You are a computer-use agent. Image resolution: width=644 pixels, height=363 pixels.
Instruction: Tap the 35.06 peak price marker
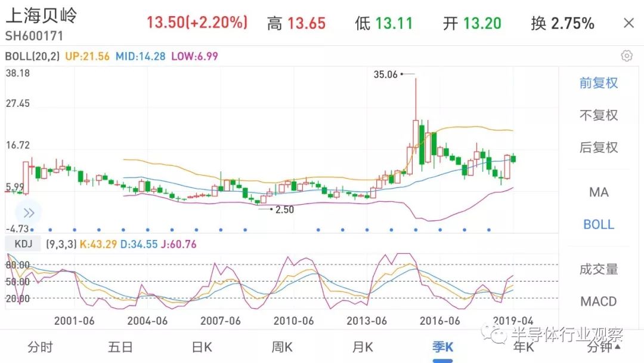point(386,75)
